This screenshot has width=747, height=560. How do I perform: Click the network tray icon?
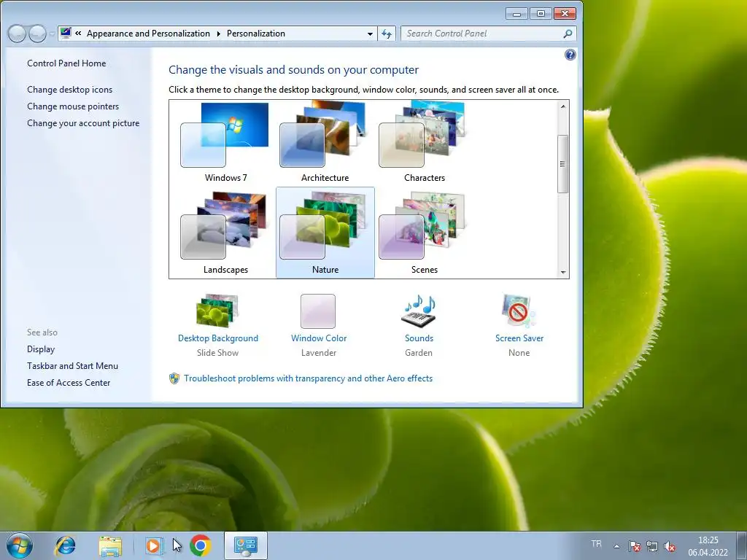652,546
